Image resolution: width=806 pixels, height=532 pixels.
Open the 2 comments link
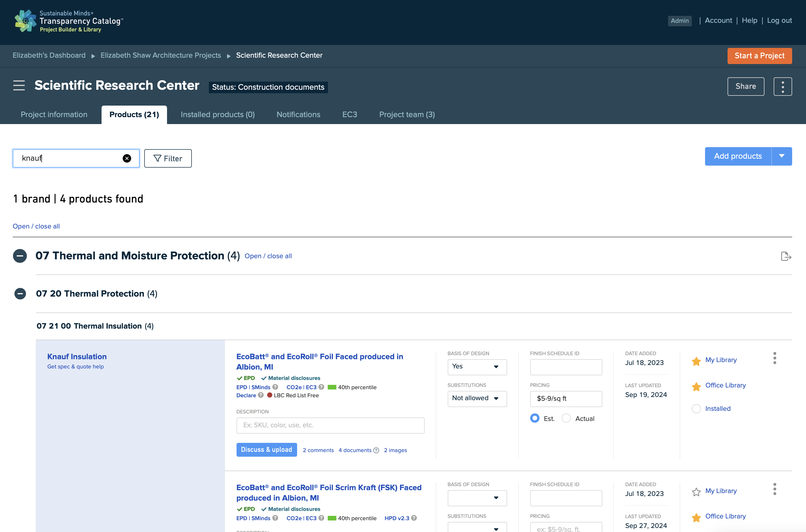tap(318, 450)
